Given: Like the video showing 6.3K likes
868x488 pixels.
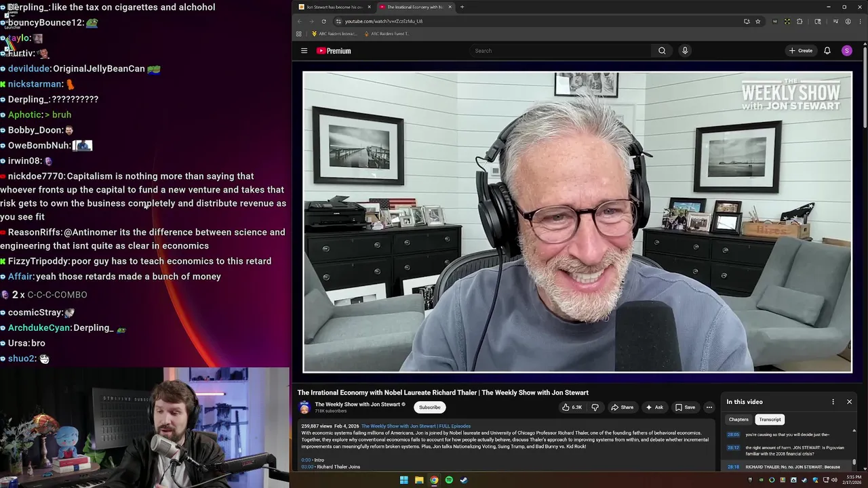Looking at the screenshot, I should click(572, 407).
